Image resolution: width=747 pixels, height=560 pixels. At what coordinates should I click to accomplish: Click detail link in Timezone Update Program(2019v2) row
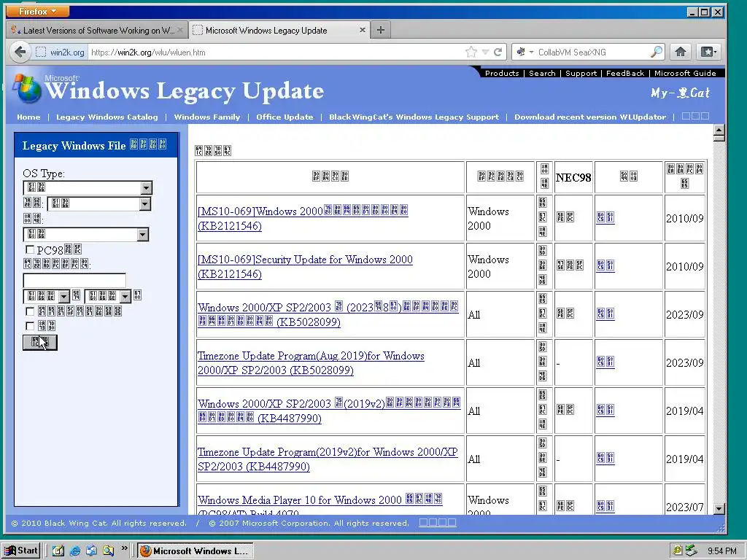click(x=605, y=459)
